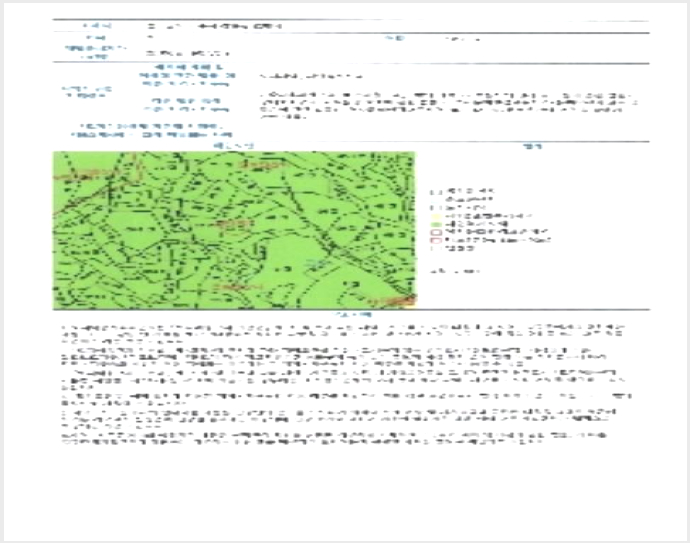The image size is (690, 543).
Task: Click the upper red-outlined rectangle legend symbol
Action: 436,232
